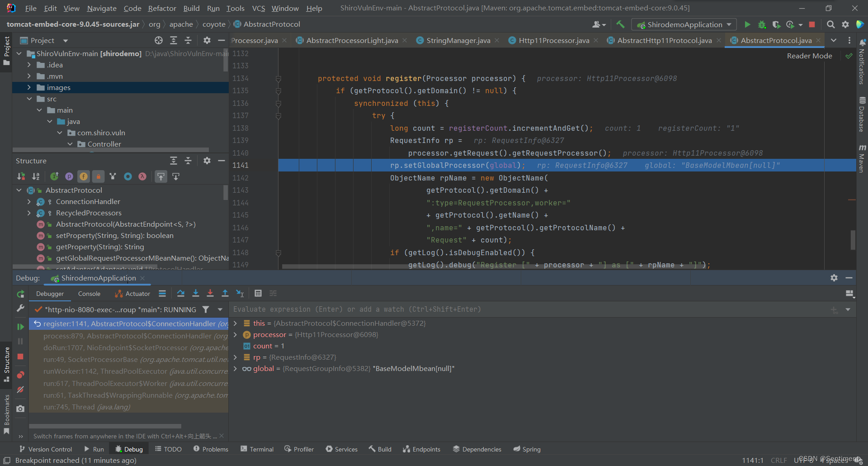The height and width of the screenshot is (466, 868).
Task: Click Step Out in the debugger toolbar
Action: pos(225,294)
